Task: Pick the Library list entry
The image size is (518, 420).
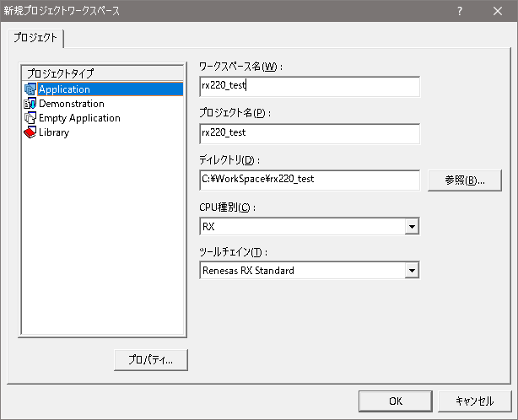Action: tap(54, 132)
